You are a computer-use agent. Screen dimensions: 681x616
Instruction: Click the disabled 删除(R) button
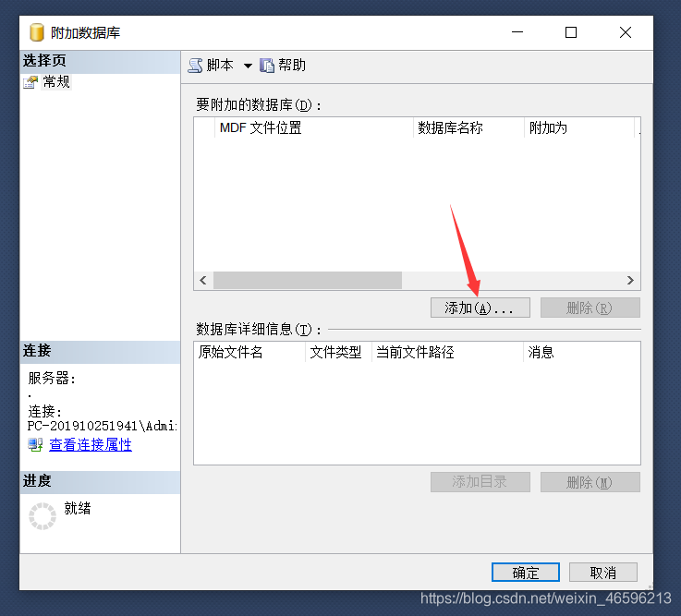coord(590,308)
